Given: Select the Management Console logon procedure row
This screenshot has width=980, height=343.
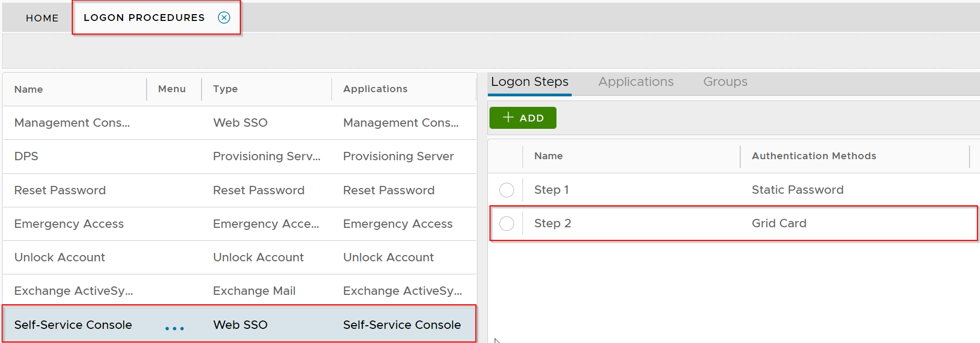Looking at the screenshot, I should (x=72, y=123).
